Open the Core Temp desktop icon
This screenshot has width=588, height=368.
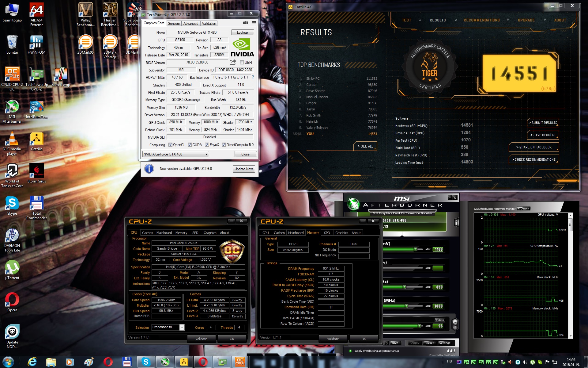(x=61, y=77)
